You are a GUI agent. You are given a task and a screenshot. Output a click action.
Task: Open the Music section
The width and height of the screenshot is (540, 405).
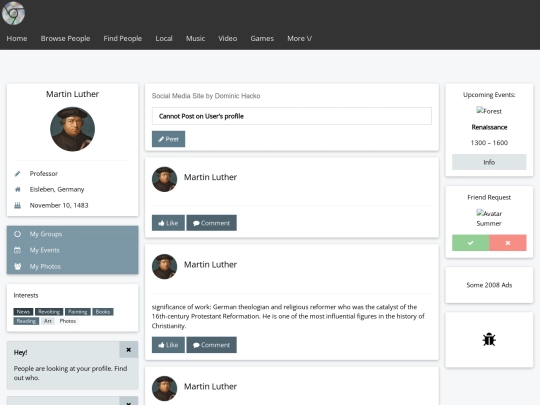click(195, 39)
